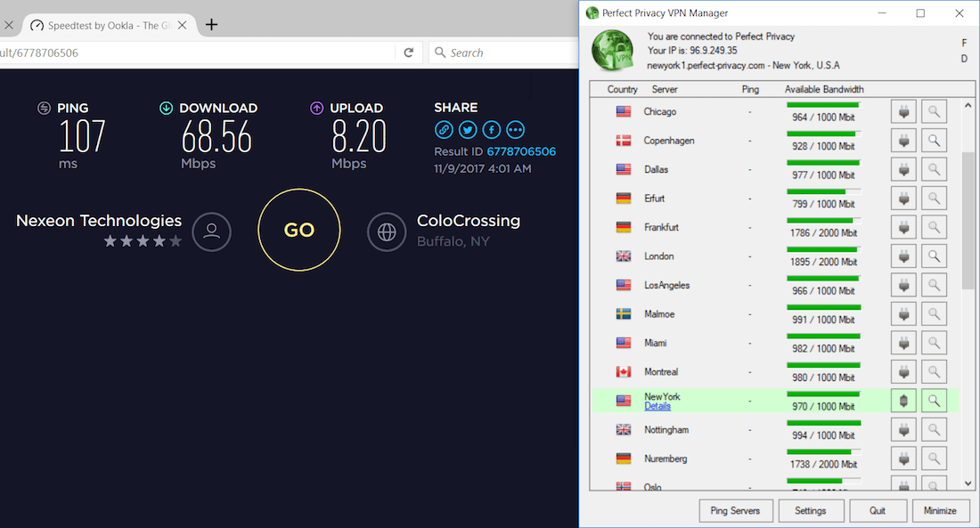Ping the Copenhagen server with magnifier icon
Viewport: 980px width, 528px height.
click(x=934, y=140)
